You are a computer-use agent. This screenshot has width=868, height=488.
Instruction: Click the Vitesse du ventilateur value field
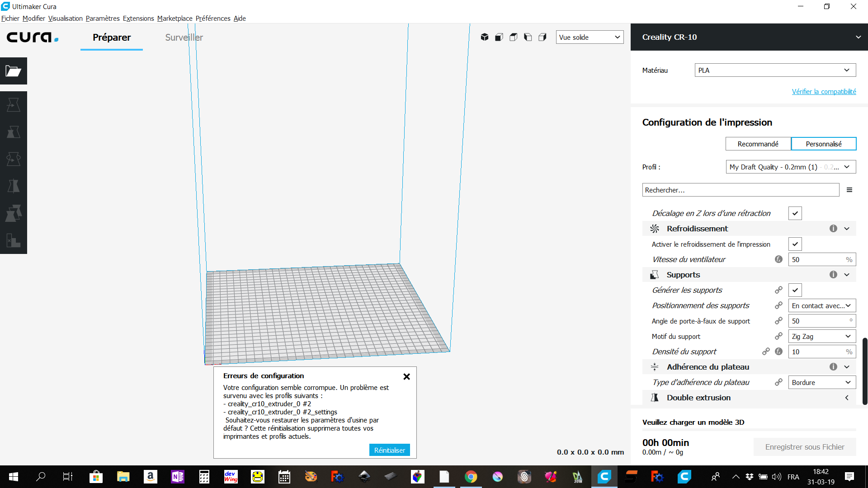coord(822,259)
